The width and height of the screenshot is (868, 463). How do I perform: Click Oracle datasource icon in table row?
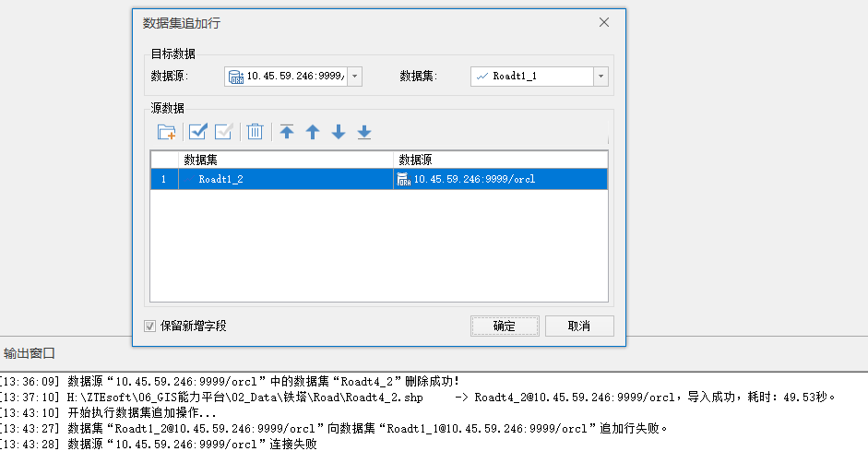(x=403, y=179)
